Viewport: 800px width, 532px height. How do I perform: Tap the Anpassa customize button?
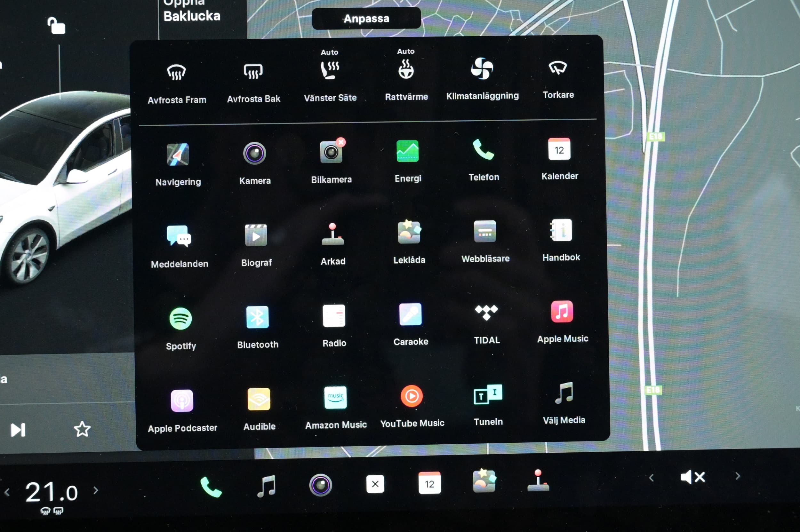click(x=366, y=18)
